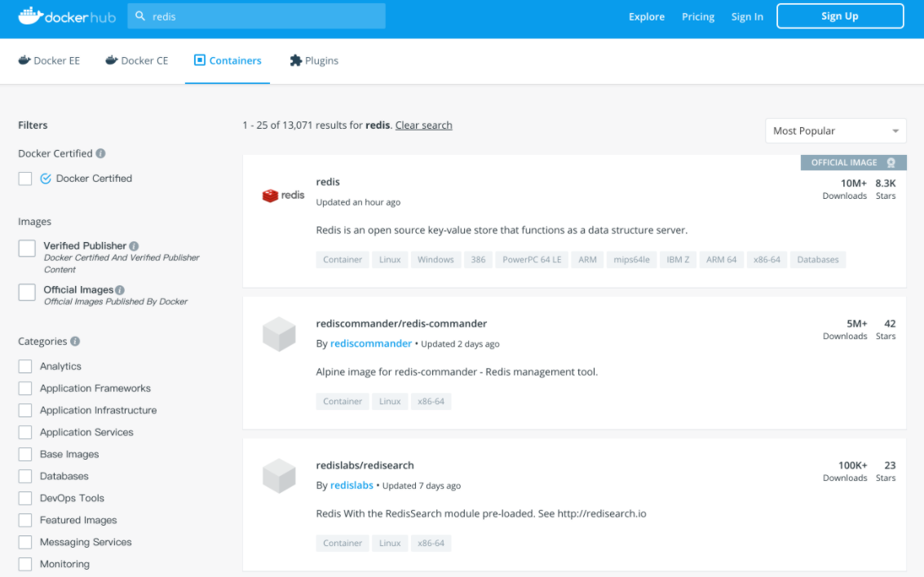
Task: Click the Docker Hub whale logo
Action: (29, 15)
